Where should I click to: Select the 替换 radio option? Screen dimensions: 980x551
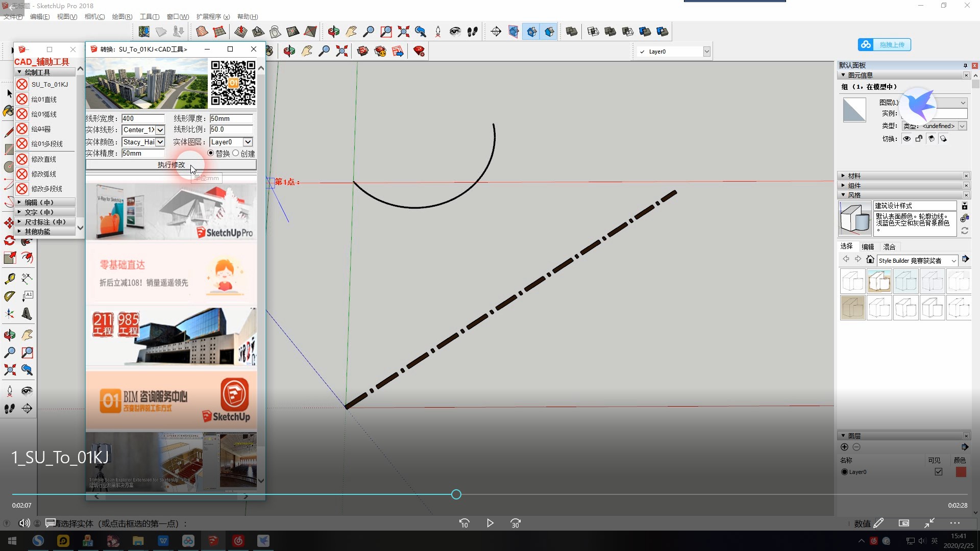[x=211, y=153]
